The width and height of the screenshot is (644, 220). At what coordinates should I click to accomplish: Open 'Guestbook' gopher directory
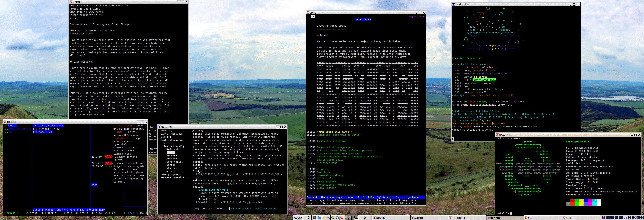point(323,172)
